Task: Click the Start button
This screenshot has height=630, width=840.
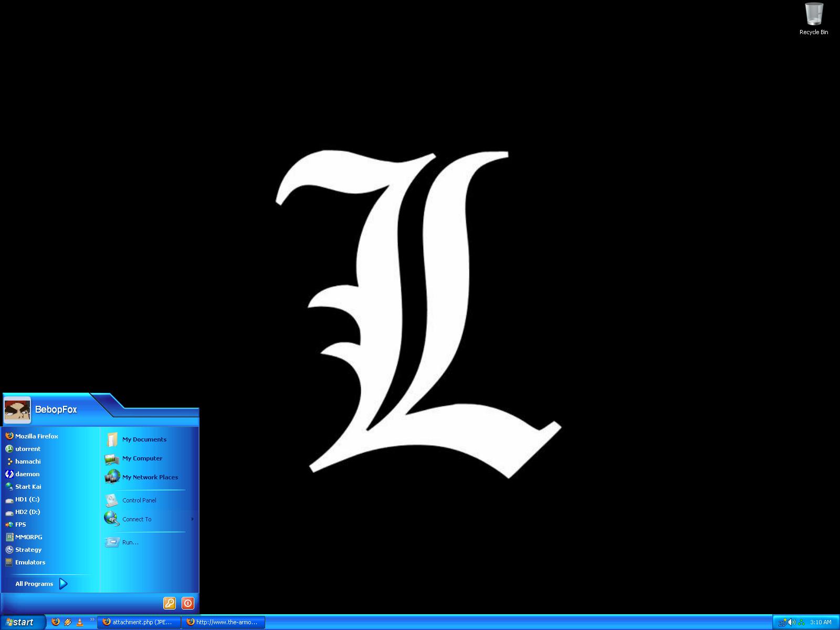Action: 21,622
